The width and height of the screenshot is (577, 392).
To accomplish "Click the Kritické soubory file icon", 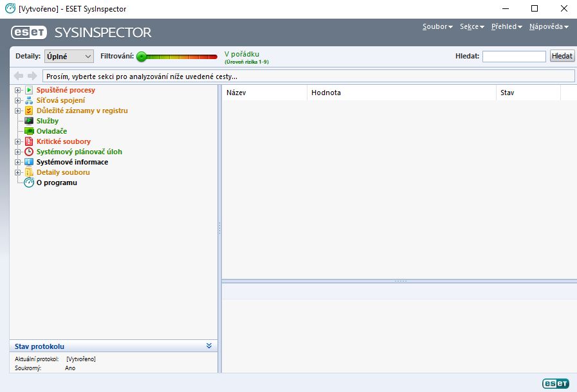I will pos(29,141).
